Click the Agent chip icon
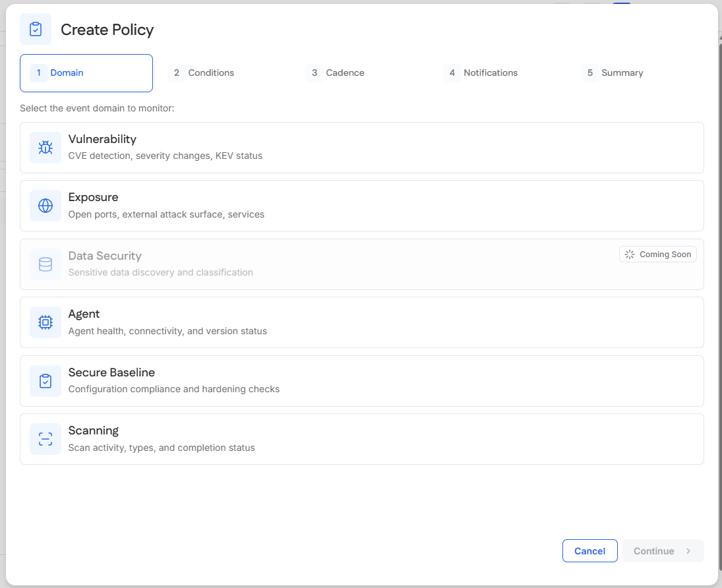Screen dimensions: 722x588 [x=45, y=322]
